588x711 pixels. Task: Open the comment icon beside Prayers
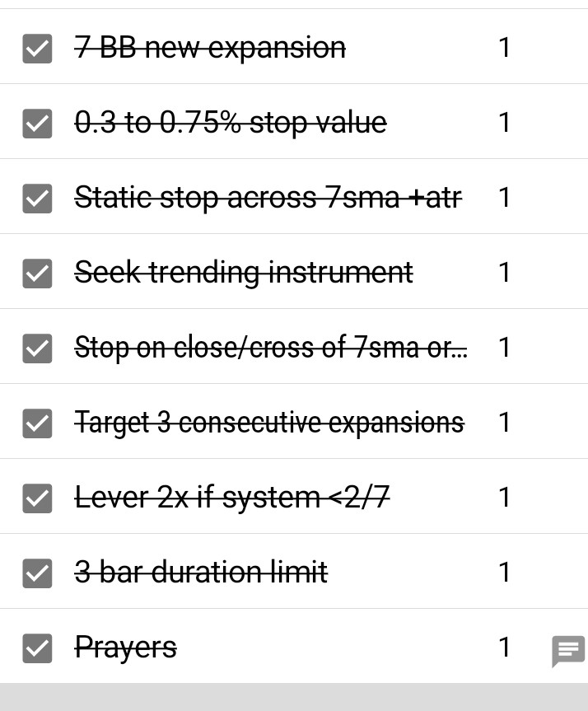pos(567,651)
